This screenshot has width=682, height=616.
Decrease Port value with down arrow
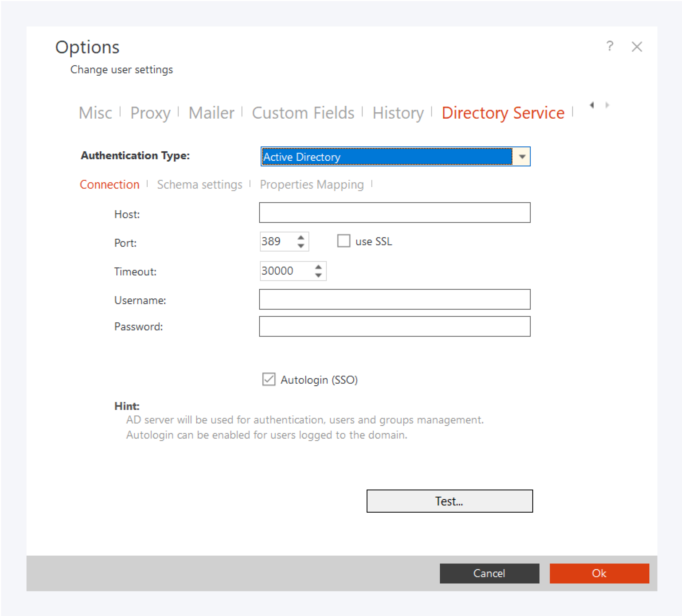coord(301,246)
